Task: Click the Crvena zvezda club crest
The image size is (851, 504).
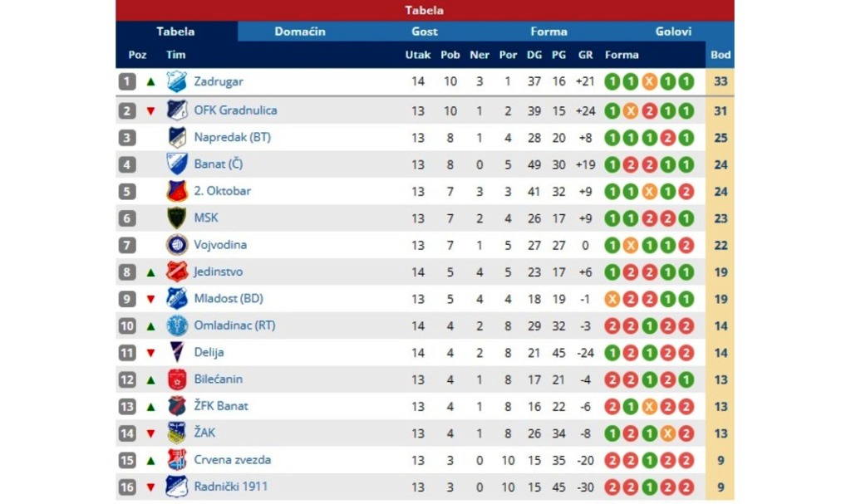Action: click(177, 460)
